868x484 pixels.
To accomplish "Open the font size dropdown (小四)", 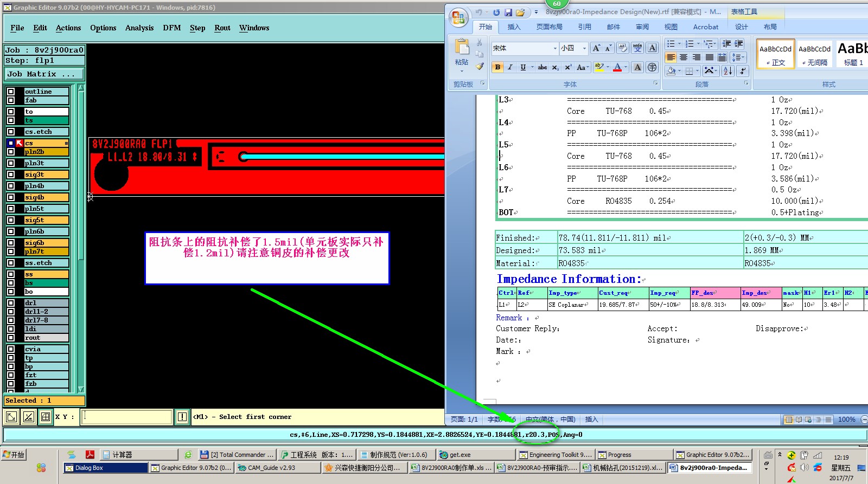I will click(x=584, y=48).
